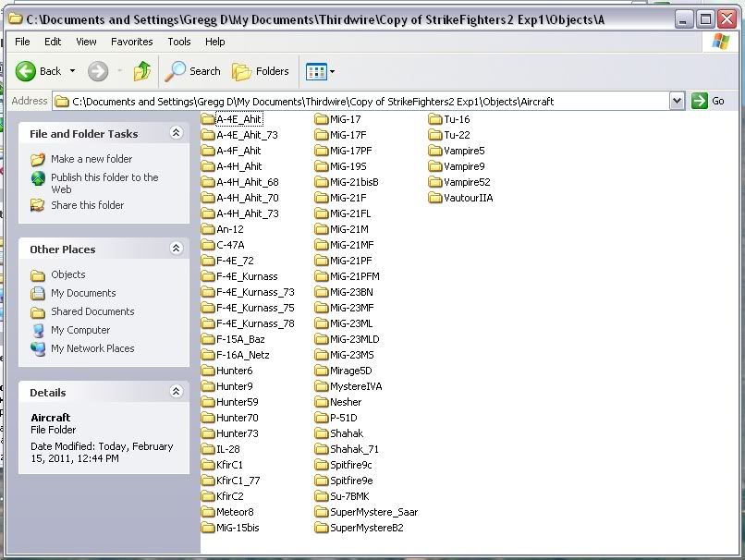Select the MysterelVA folder name
The width and height of the screenshot is (745, 560).
356,386
